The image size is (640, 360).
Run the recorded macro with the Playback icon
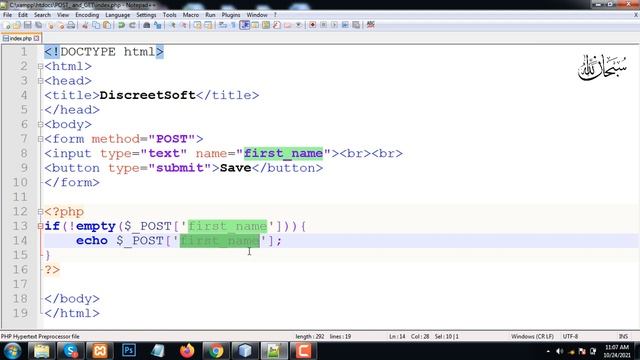click(x=334, y=25)
